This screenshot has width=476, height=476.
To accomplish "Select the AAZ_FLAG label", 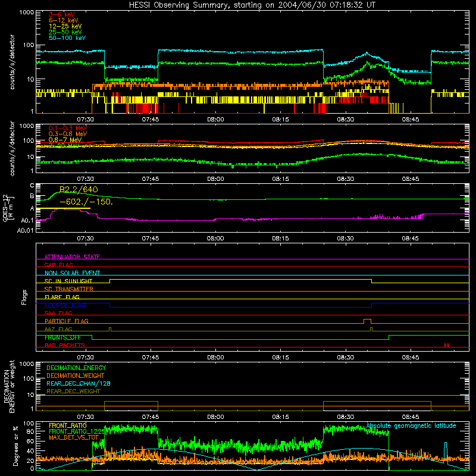I will (x=58, y=329).
